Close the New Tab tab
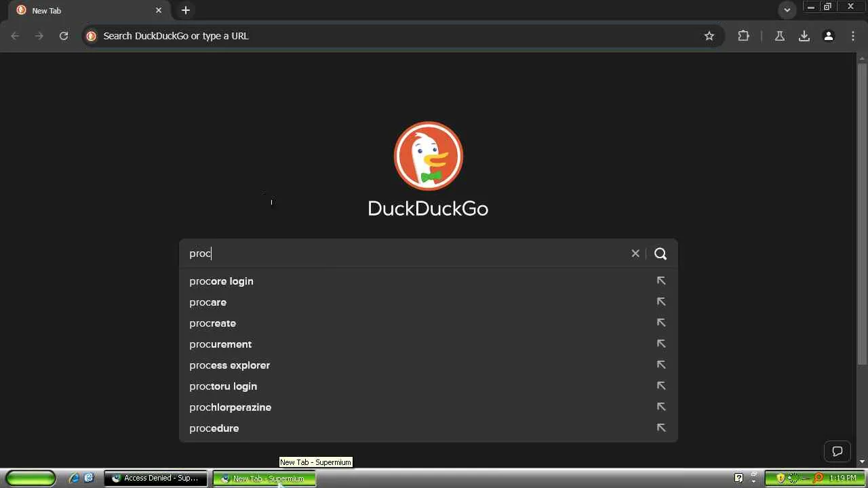Screen dimensions: 868x488 159,10
